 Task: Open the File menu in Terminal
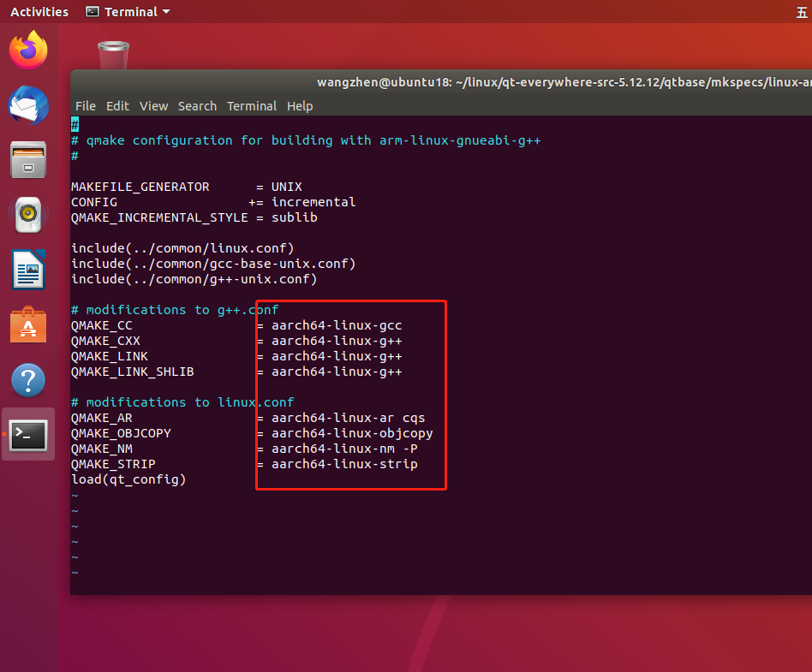85,106
